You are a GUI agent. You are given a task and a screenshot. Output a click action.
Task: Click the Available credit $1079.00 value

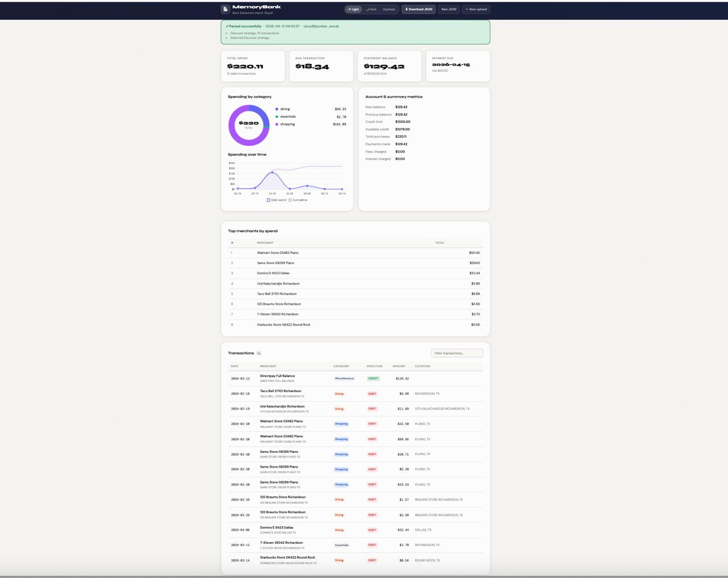click(x=403, y=129)
